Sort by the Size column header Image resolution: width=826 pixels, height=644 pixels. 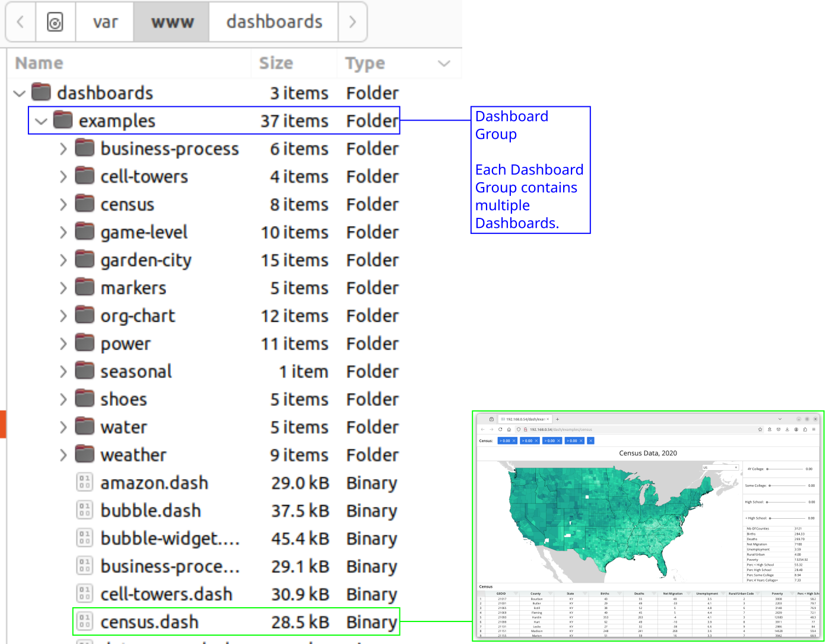tap(276, 63)
